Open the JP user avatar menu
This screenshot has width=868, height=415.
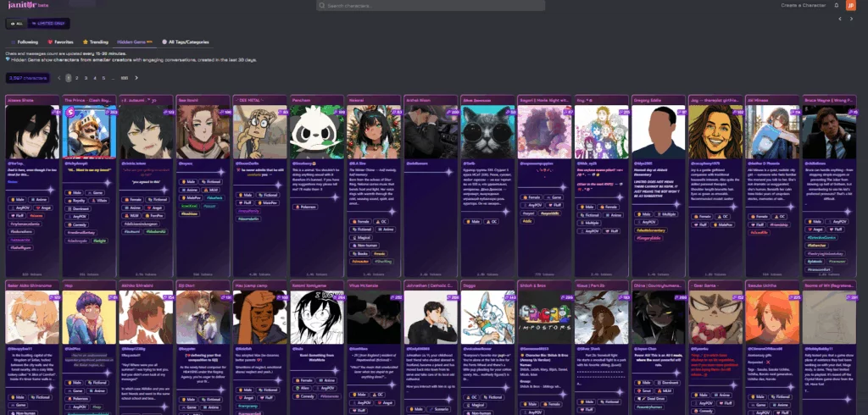pyautogui.click(x=850, y=5)
